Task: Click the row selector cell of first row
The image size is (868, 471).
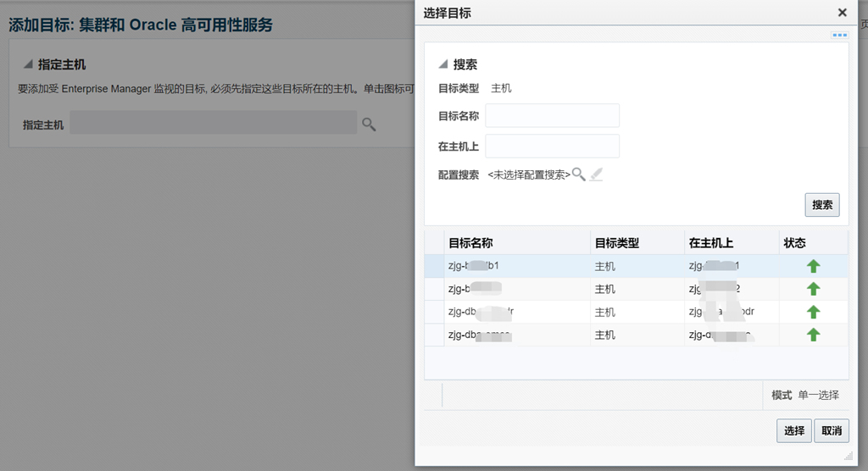Action: pos(434,266)
